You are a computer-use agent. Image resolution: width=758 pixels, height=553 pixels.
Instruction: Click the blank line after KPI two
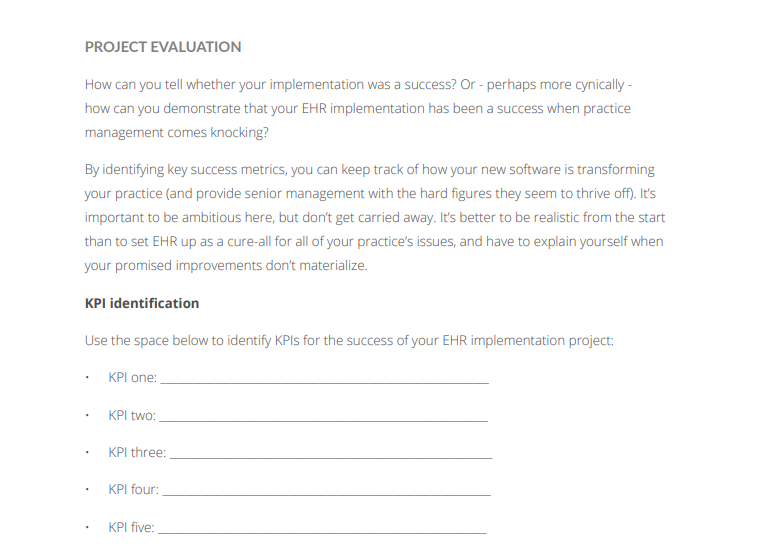[323, 417]
